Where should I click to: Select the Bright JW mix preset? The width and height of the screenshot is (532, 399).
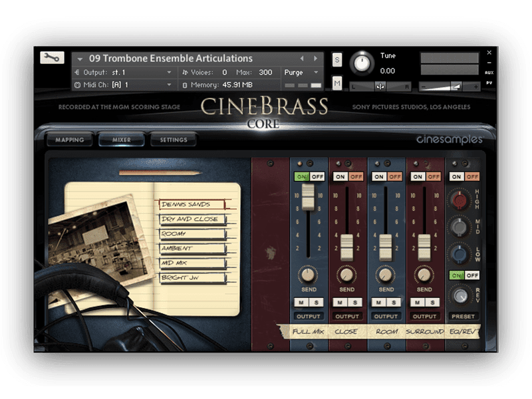tap(192, 277)
